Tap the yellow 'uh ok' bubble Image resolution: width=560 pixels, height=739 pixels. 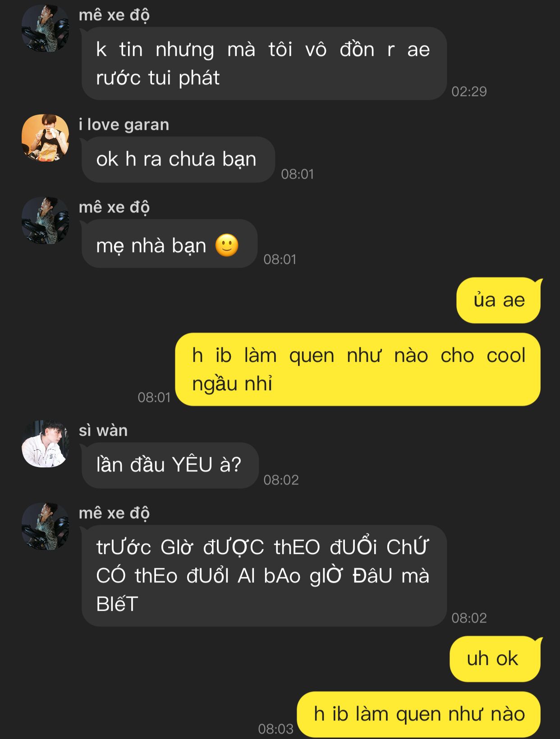[495, 659]
